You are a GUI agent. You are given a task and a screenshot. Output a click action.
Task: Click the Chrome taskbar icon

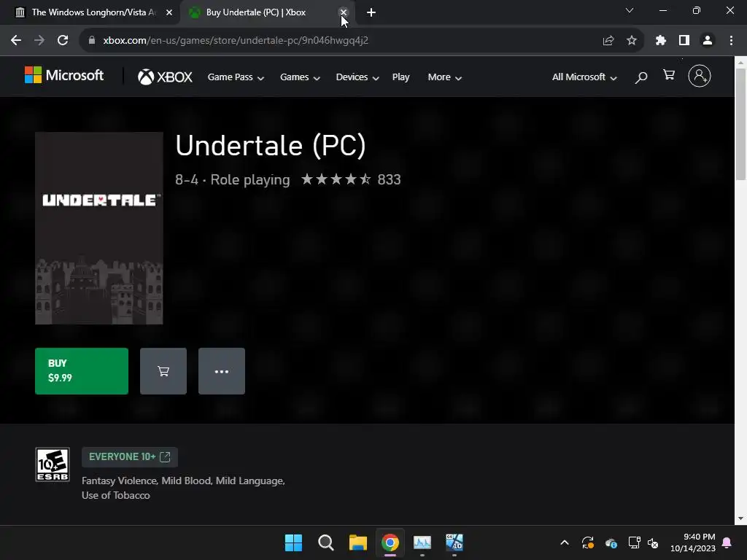[x=390, y=542]
